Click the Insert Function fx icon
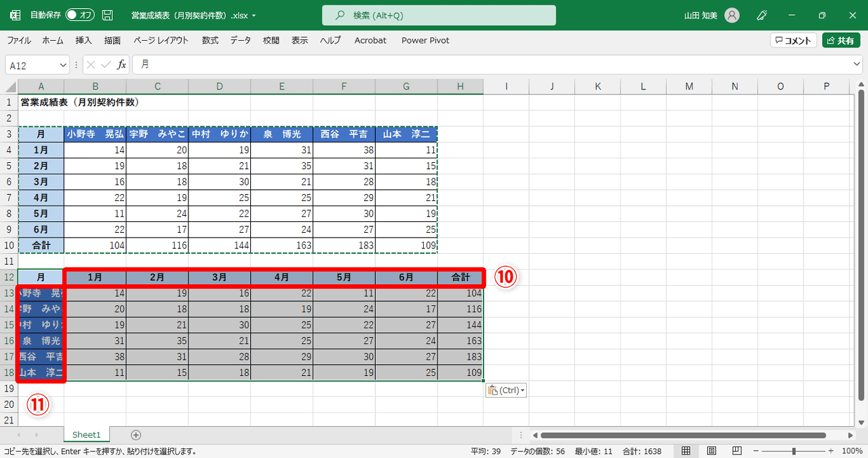Screen dimensions: 868x458 tap(122, 64)
